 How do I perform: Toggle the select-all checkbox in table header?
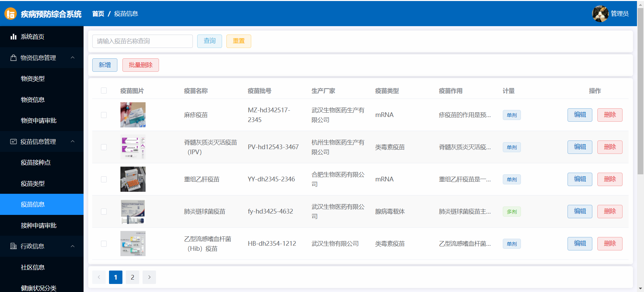click(104, 91)
